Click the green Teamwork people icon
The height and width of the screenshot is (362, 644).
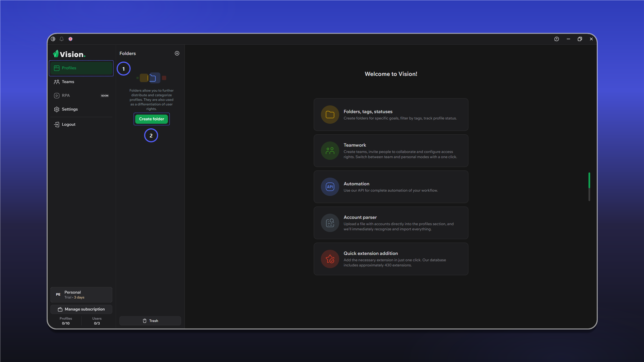point(330,151)
